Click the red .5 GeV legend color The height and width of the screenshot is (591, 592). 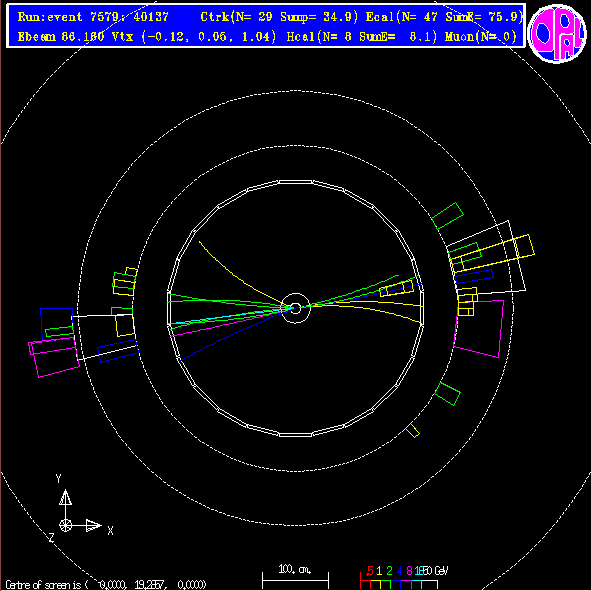coord(370,570)
